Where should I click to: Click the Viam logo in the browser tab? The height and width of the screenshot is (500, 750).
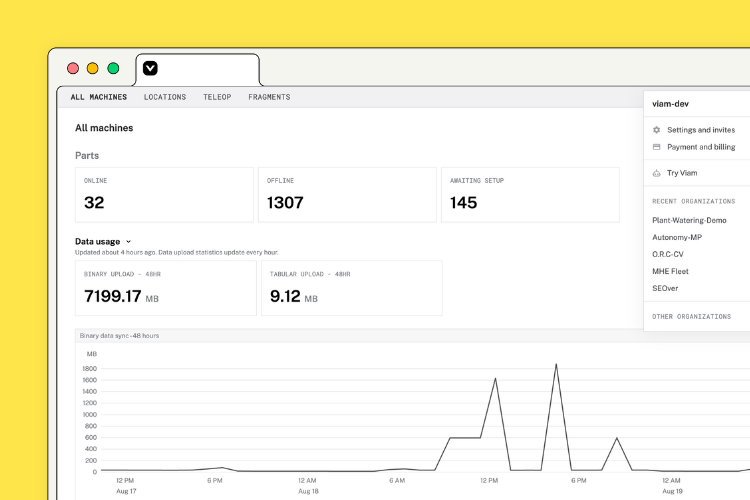(x=150, y=68)
